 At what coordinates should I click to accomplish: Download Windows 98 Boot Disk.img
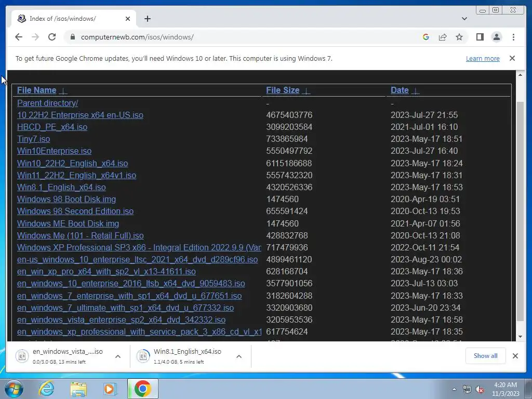66,199
